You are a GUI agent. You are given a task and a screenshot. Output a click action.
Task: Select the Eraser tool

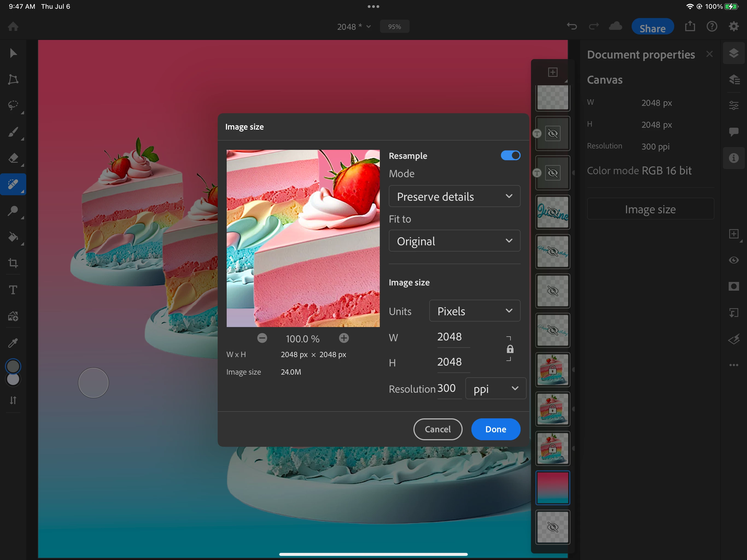13,158
